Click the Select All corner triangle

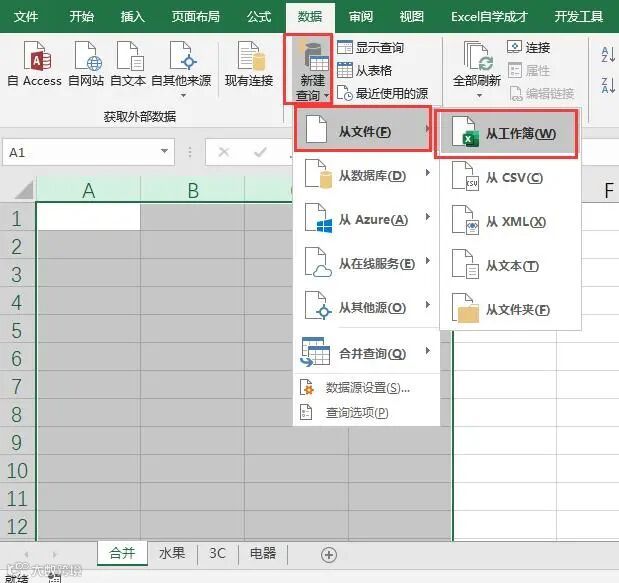24,189
